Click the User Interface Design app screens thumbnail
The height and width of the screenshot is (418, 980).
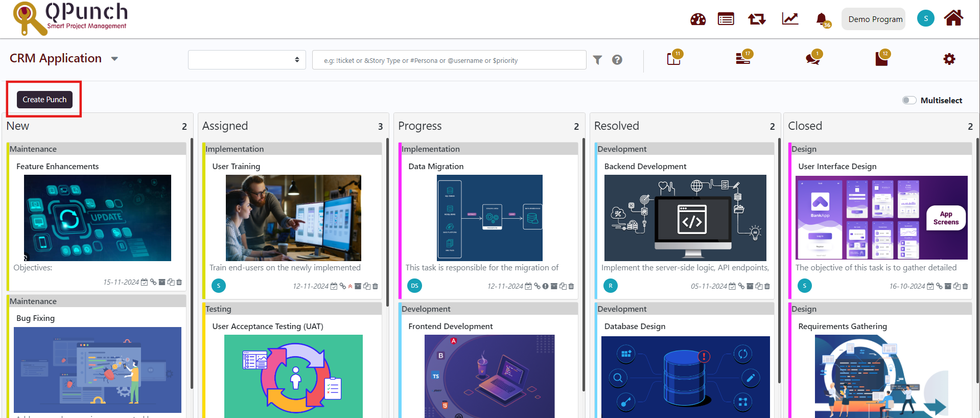point(881,218)
